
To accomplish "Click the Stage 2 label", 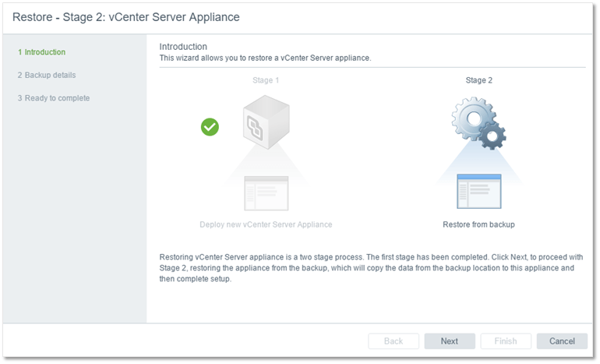I will coord(478,80).
